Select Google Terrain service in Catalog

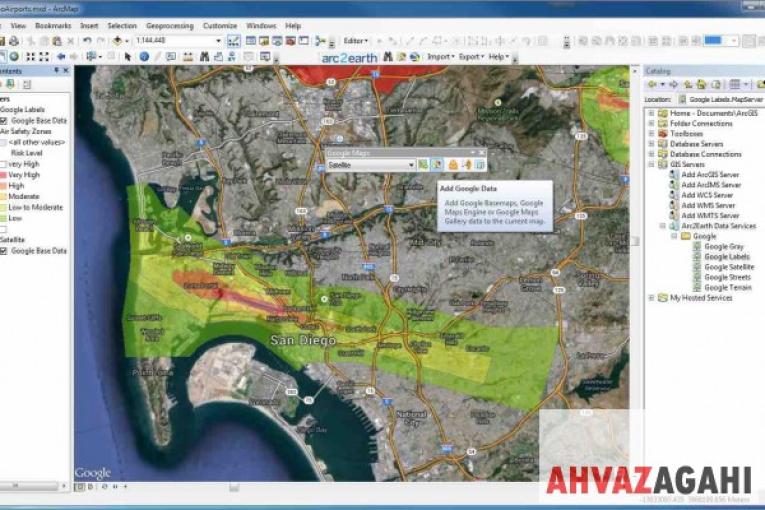tap(727, 287)
